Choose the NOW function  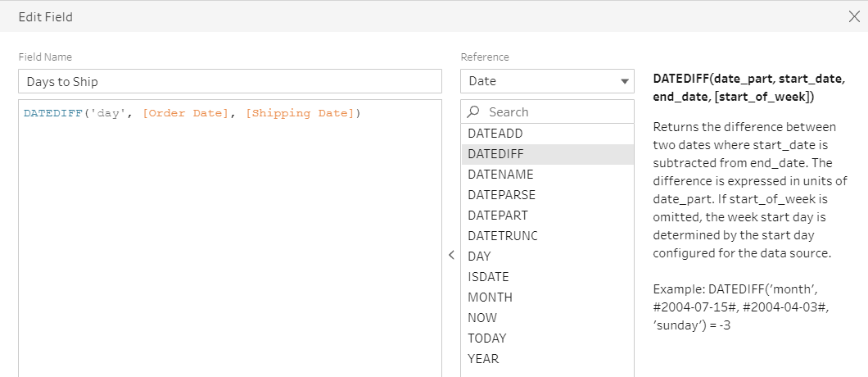[482, 317]
